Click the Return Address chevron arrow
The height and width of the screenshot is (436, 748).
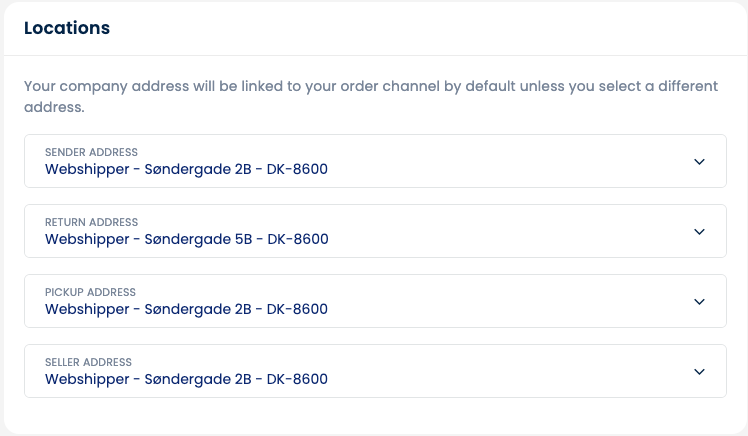tap(699, 232)
